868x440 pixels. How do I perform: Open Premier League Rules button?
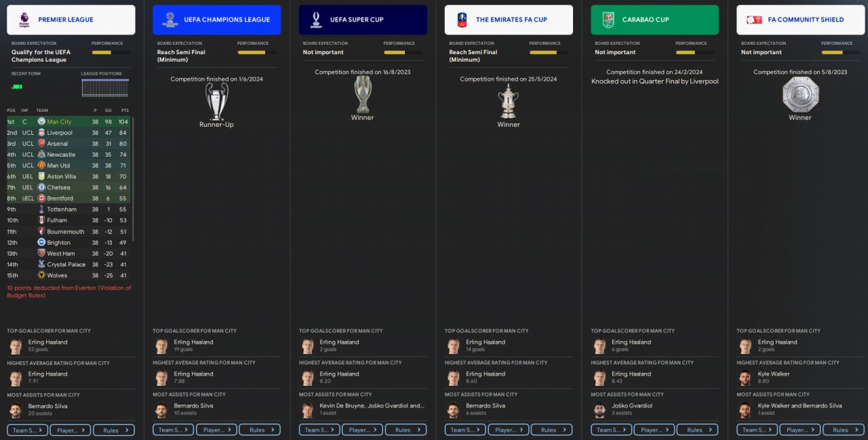[114, 430]
